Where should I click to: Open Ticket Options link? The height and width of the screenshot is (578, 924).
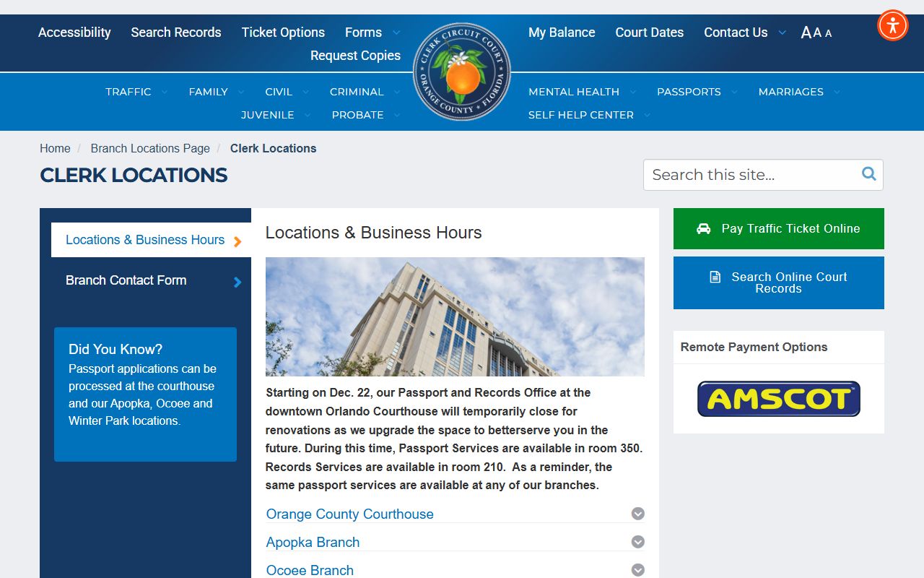click(283, 33)
